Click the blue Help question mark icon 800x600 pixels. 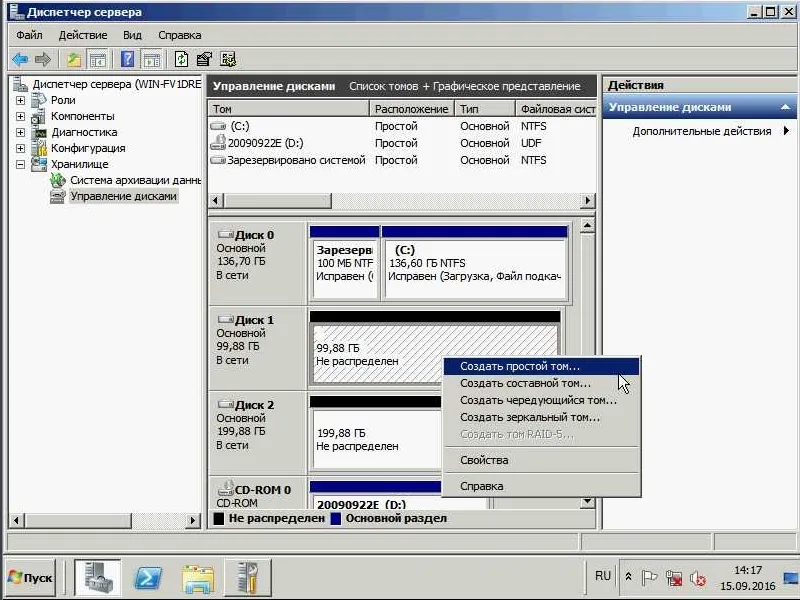pyautogui.click(x=128, y=59)
